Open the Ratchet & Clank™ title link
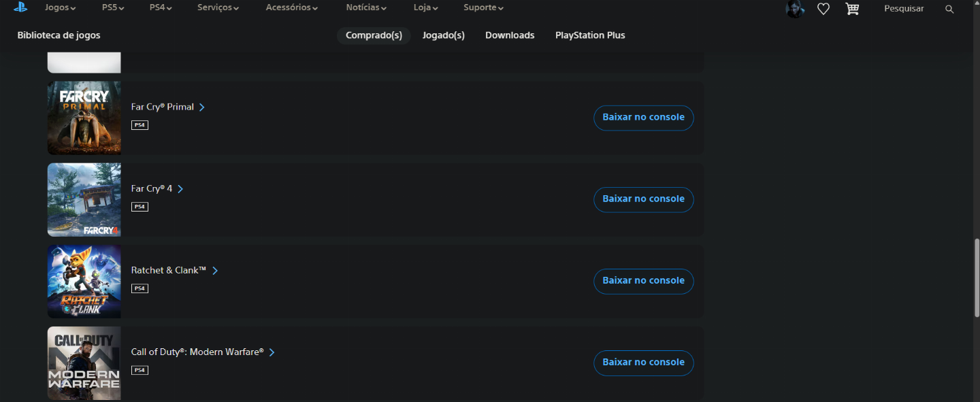The height and width of the screenshot is (402, 980). tap(169, 271)
